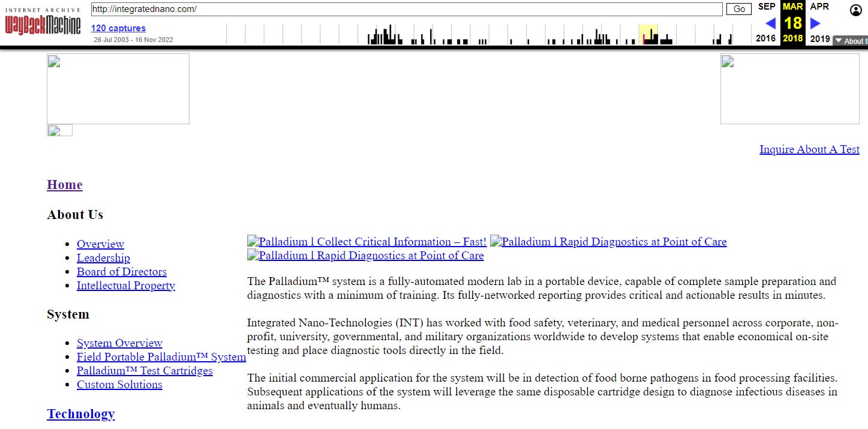Open Field Portable Palladium System link

(x=161, y=357)
